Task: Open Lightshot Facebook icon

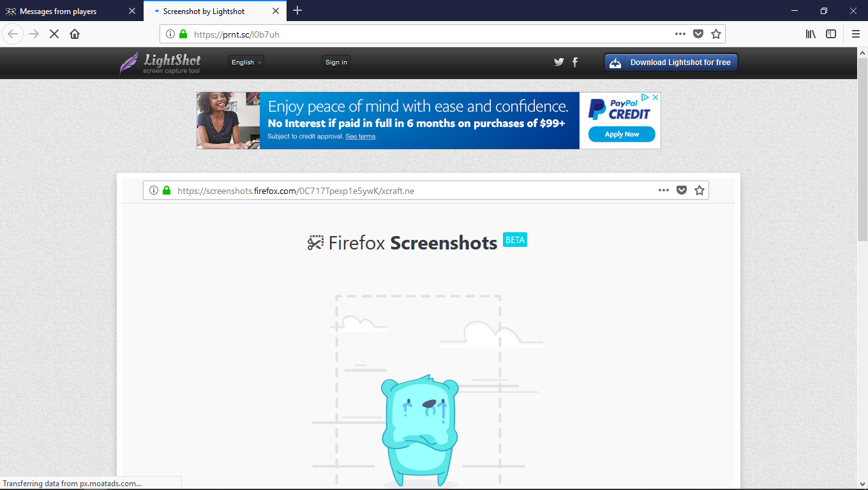Action: (x=575, y=62)
